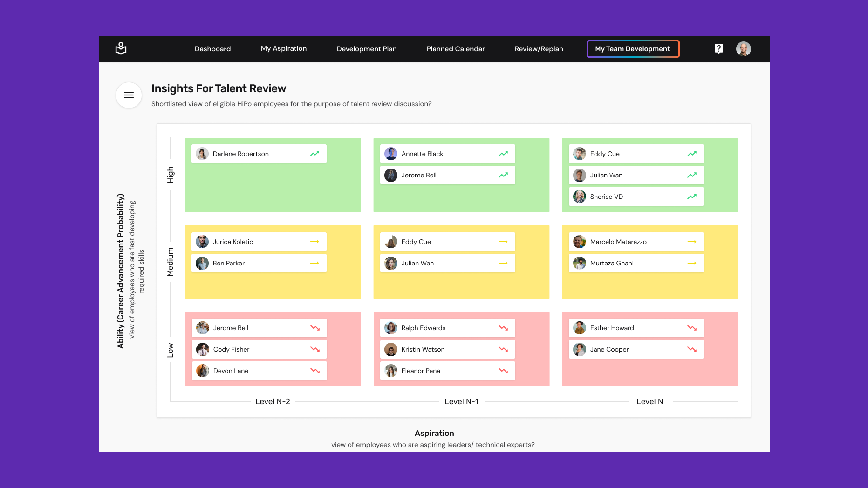Click the steady trend arrow on Murtaza Ghani
868x488 pixels.
tap(692, 263)
